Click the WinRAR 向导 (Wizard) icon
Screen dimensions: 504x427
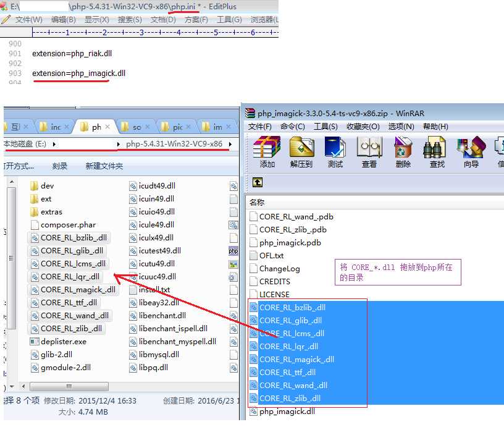click(x=471, y=147)
